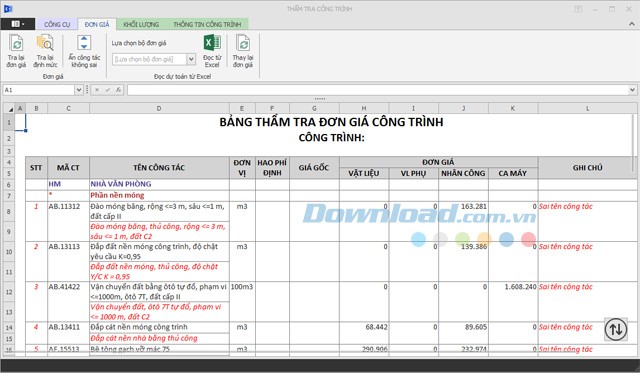Click the CÔNG TRÌNH: subtitle cell
Screen dimensions: 640x373
[331, 138]
